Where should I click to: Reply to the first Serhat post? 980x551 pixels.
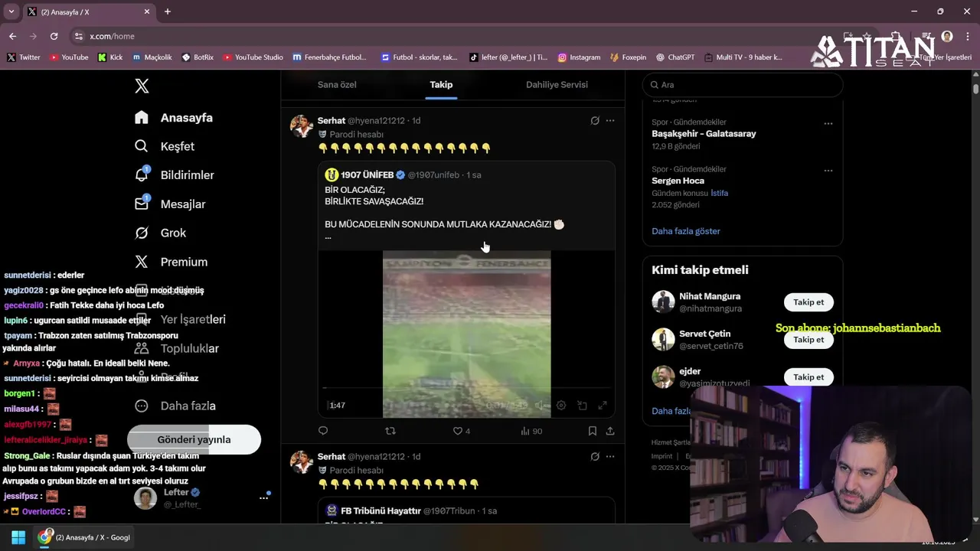323,431
